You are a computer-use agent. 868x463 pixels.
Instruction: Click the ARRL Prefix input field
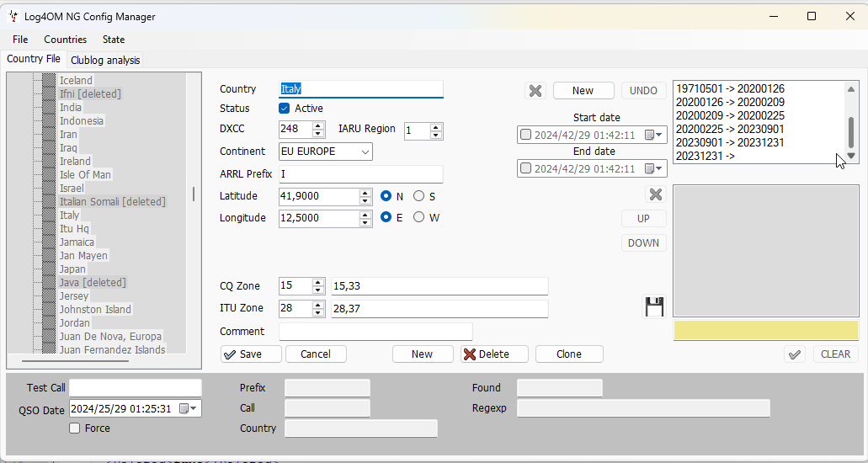pyautogui.click(x=361, y=174)
